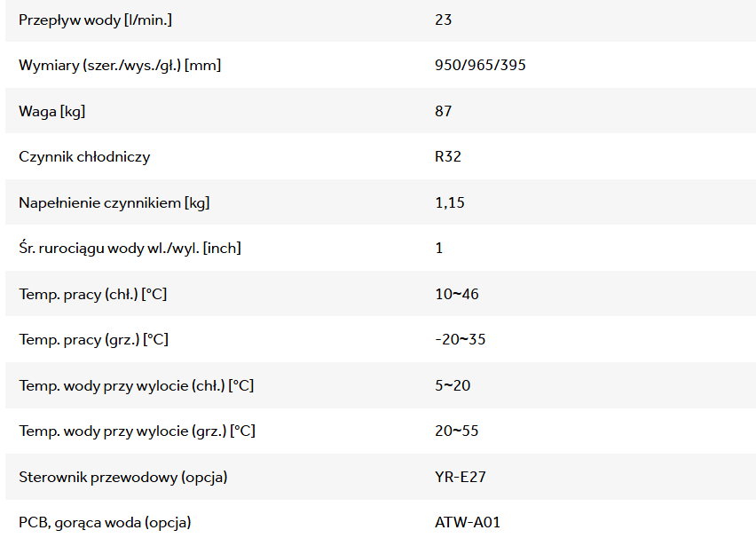The image size is (756, 546).
Task: Click the 'Przepływ wody [l/min.]' label
Action: (95, 20)
